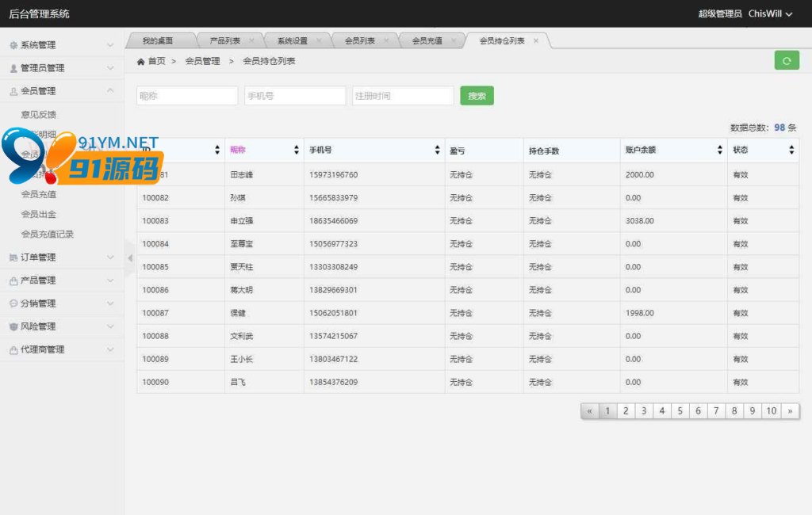The height and width of the screenshot is (515, 812).
Task: Click 首页 breadcrumb link
Action: (x=156, y=61)
